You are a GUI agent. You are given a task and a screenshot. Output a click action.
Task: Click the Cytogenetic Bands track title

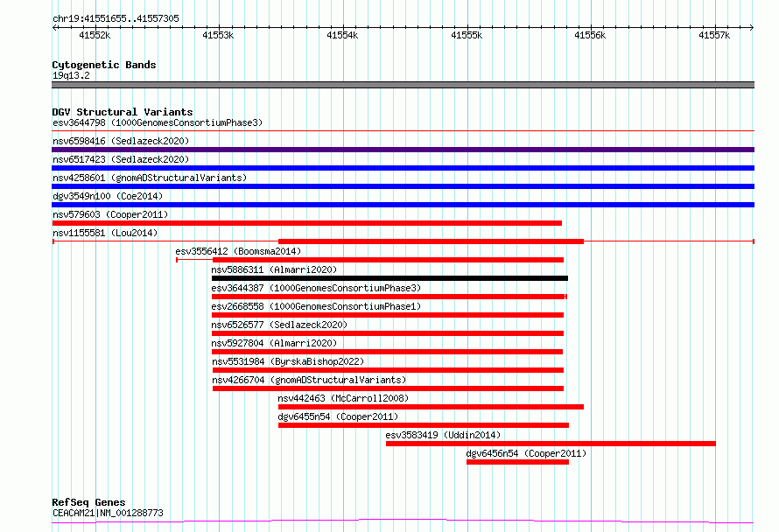[104, 65]
